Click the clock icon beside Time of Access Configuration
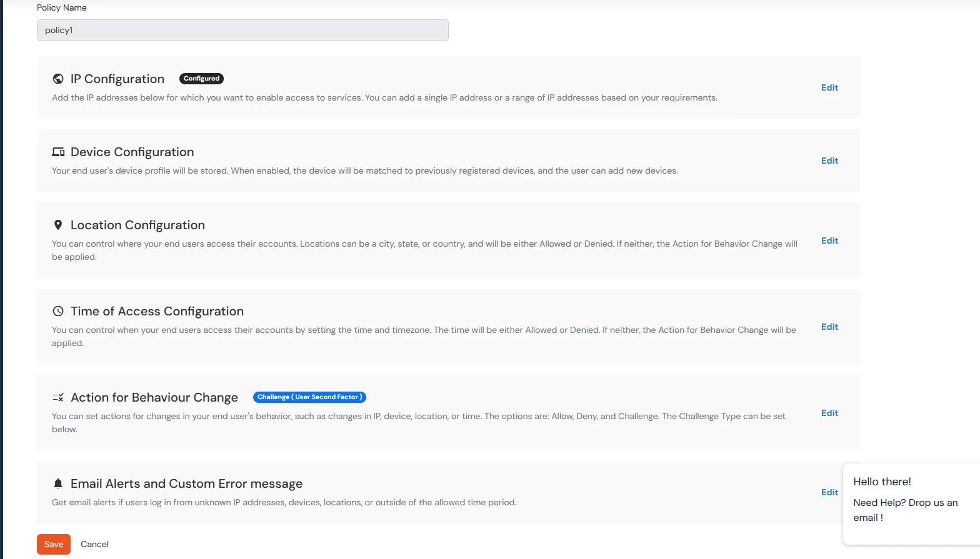This screenshot has height=559, width=980. 58,311
